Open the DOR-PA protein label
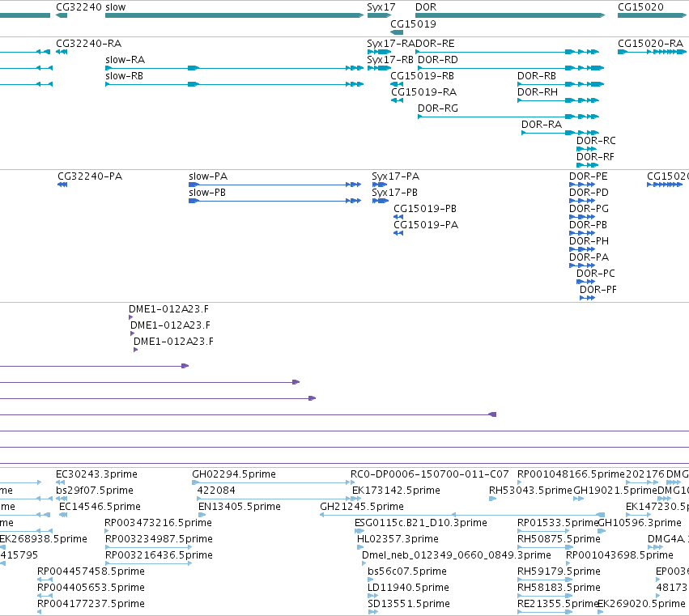This screenshot has width=689, height=616. coord(589,258)
